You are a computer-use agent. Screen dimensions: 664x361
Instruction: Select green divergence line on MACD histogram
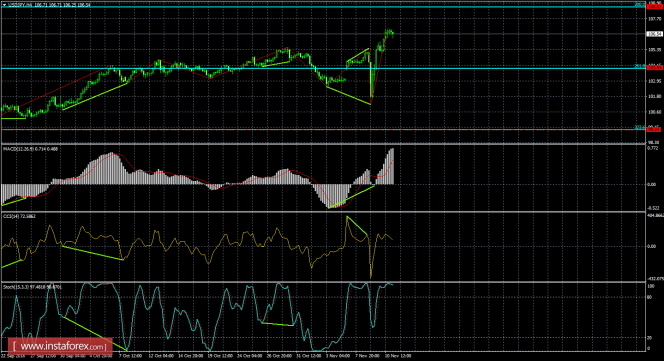click(351, 197)
